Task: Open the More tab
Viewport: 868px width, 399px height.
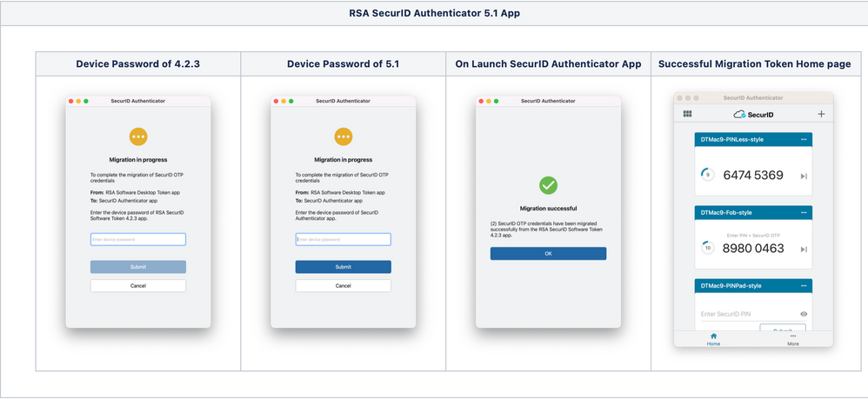Action: (x=792, y=339)
